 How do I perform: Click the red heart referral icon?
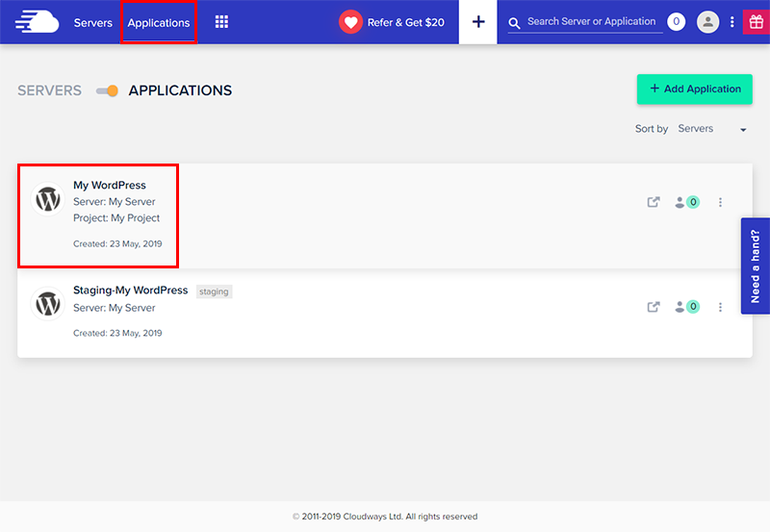[x=350, y=22]
